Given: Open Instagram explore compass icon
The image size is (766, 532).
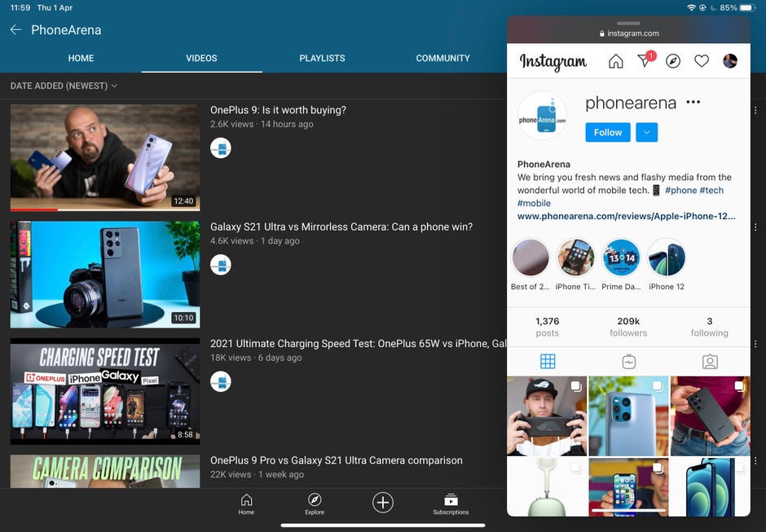Looking at the screenshot, I should (673, 61).
